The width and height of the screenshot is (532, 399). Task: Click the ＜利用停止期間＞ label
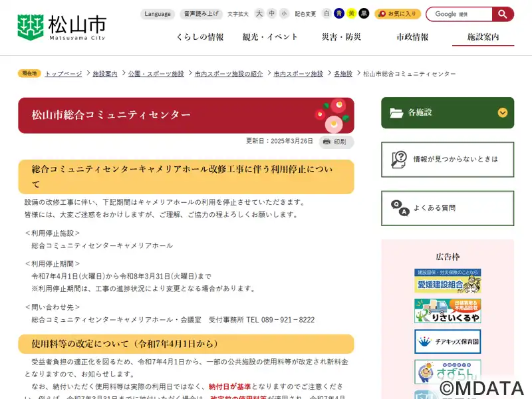point(53,263)
